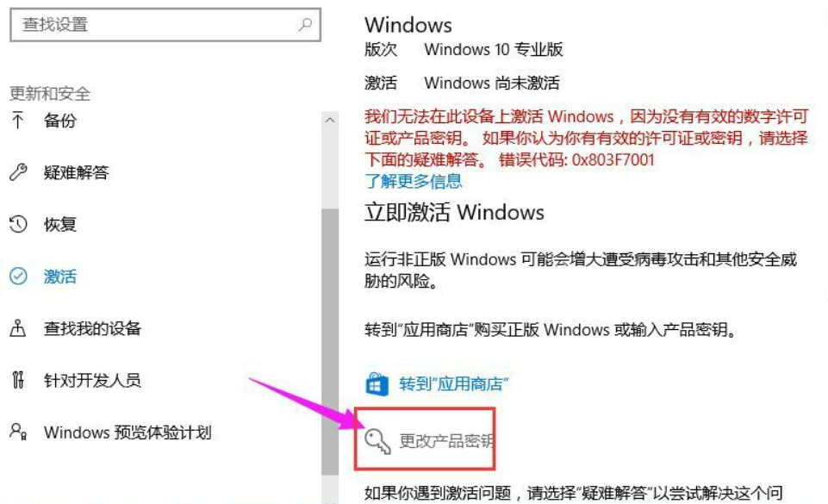Click the search magnifier icon
Viewport: 828px width, 504px height.
click(x=305, y=24)
